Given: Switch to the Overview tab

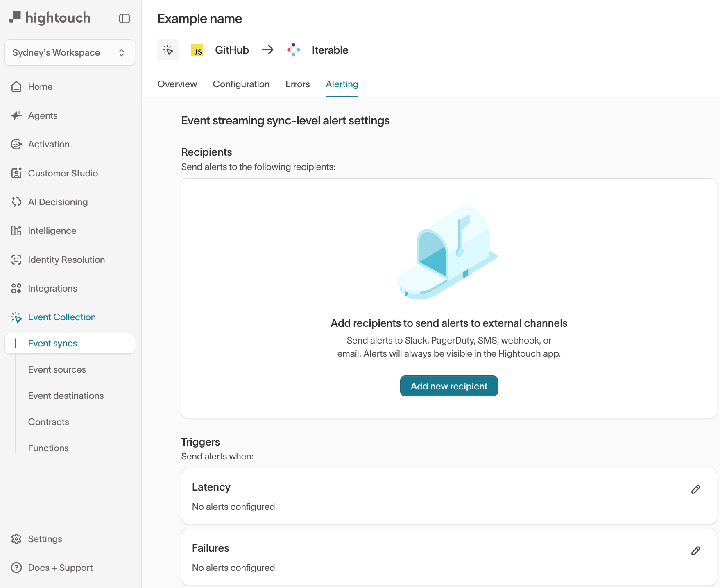Looking at the screenshot, I should (177, 84).
